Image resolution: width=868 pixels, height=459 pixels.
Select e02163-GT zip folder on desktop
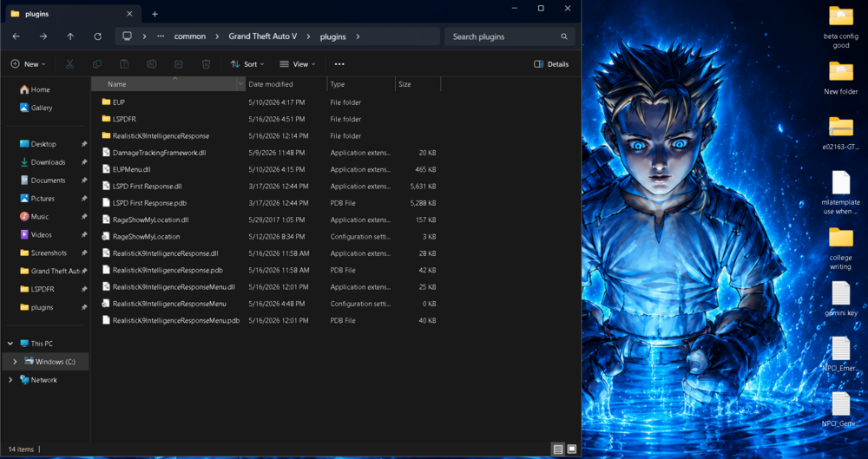840,133
